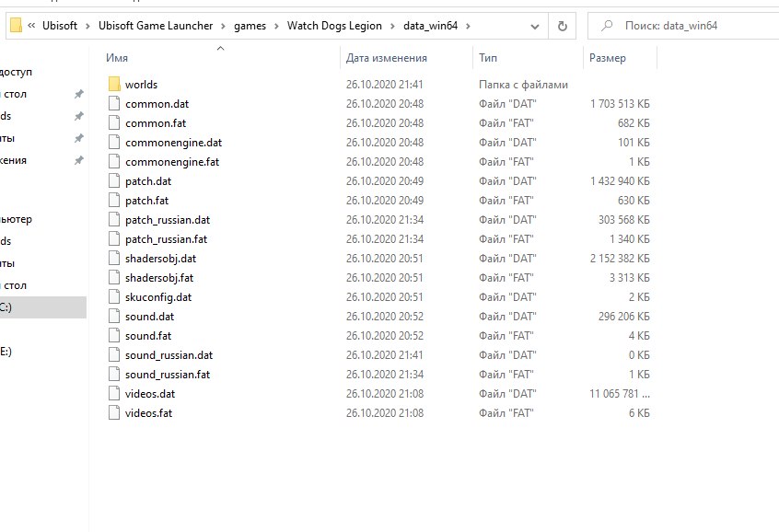Click the shadersobj.fat file icon
This screenshot has height=532, width=779.
tap(114, 278)
